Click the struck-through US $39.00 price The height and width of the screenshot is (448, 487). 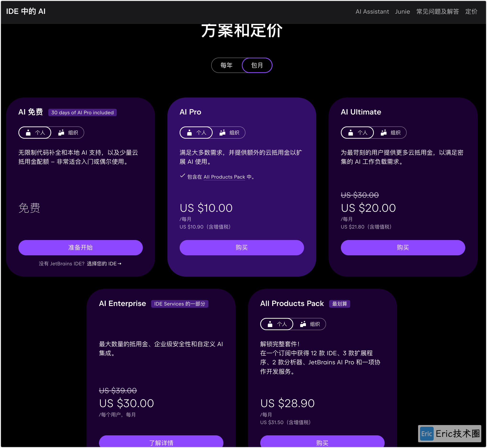(x=118, y=390)
